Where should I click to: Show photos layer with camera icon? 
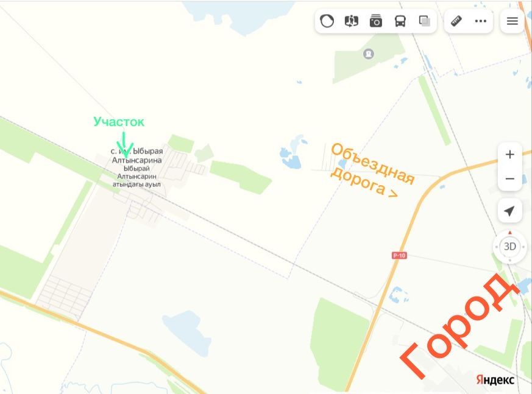click(x=375, y=21)
